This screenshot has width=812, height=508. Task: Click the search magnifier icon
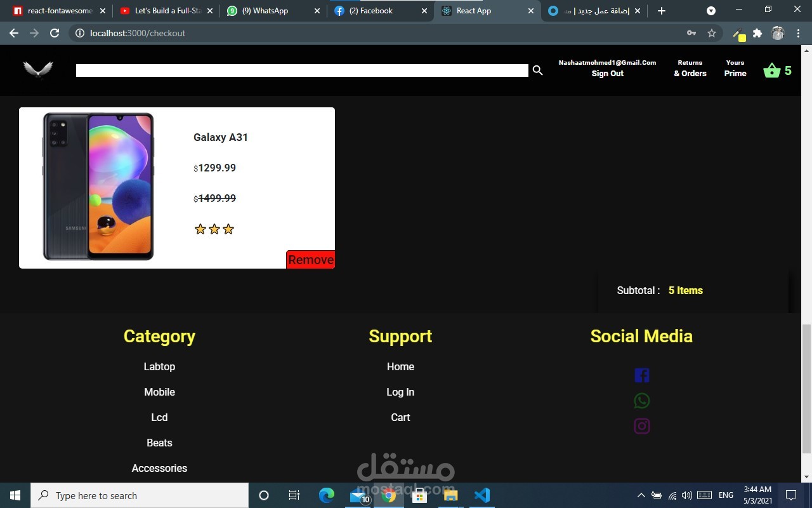coord(537,70)
